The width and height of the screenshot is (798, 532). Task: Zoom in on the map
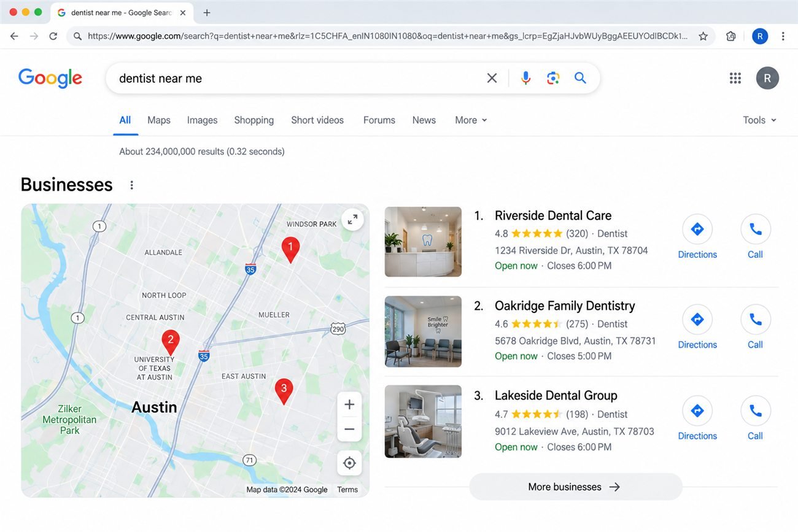click(x=349, y=404)
